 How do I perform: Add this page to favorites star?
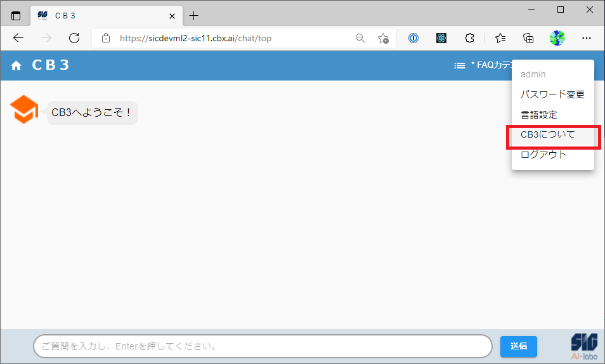(x=383, y=38)
